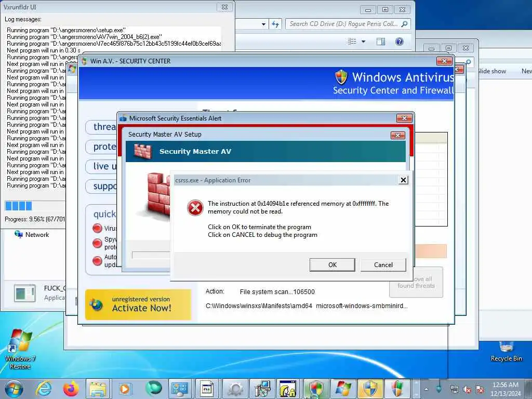The height and width of the screenshot is (399, 532).
Task: Click the red Auto update status indicator
Action: point(97,261)
